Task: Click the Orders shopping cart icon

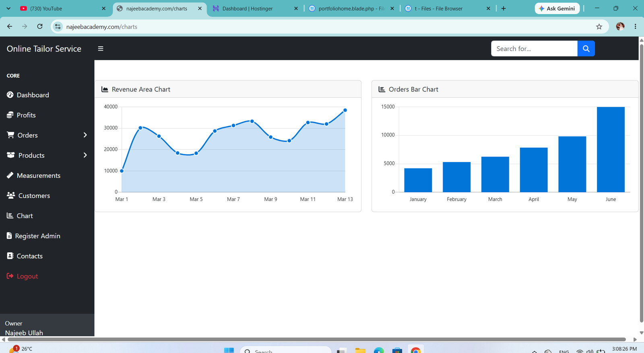Action: click(x=10, y=135)
